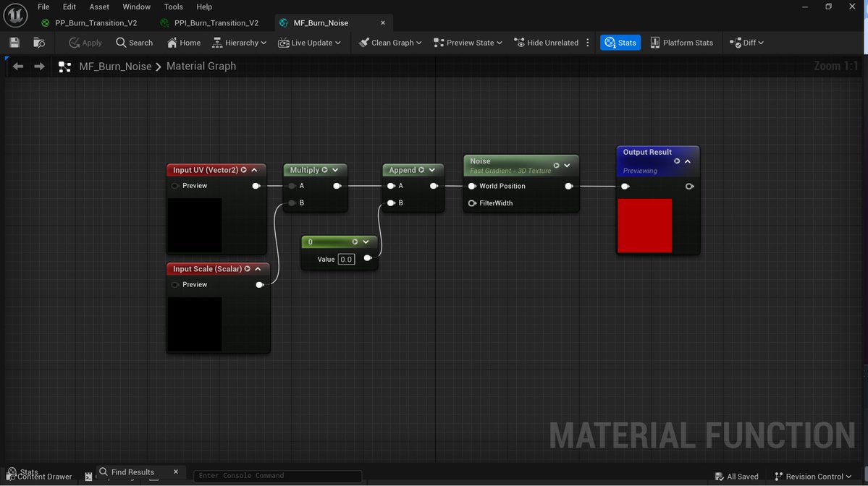Open the Help menu
Screen dimensions: 868x486
(x=204, y=7)
